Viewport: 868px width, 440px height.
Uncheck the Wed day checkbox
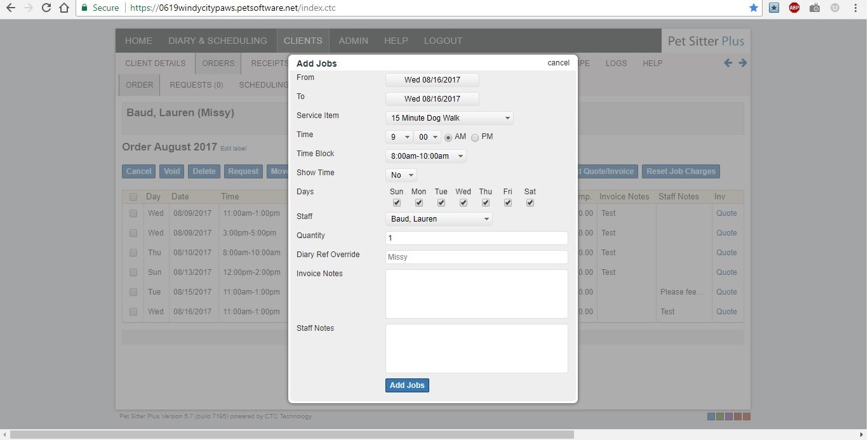point(464,203)
